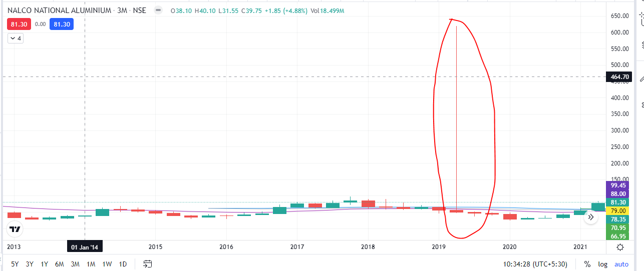Select the 1D date range

[123, 264]
